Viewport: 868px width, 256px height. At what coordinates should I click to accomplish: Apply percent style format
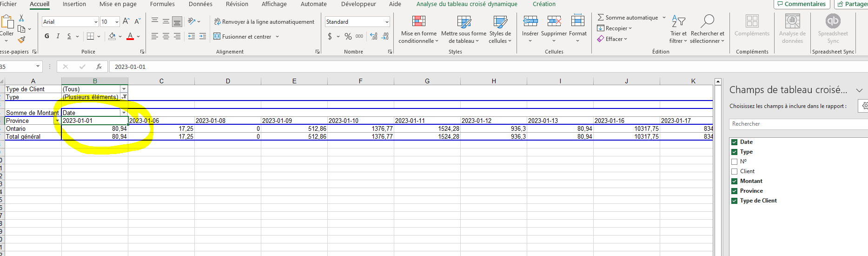point(348,36)
